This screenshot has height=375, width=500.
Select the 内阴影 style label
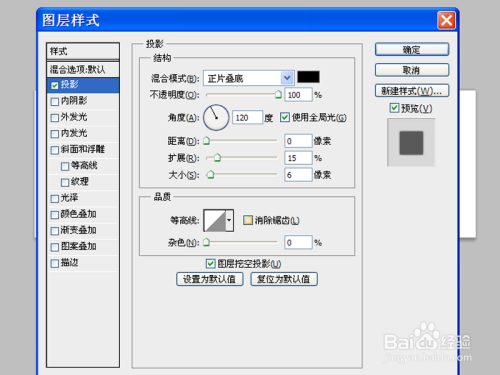point(74,100)
